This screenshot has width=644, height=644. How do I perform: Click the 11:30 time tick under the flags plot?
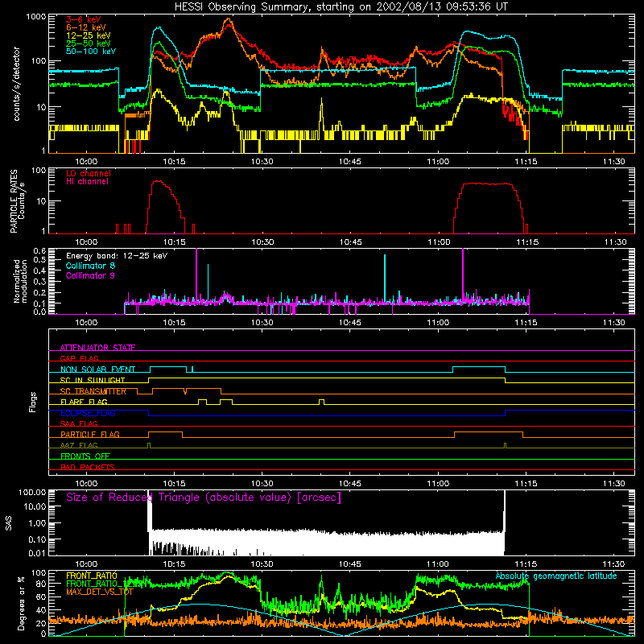[614, 484]
